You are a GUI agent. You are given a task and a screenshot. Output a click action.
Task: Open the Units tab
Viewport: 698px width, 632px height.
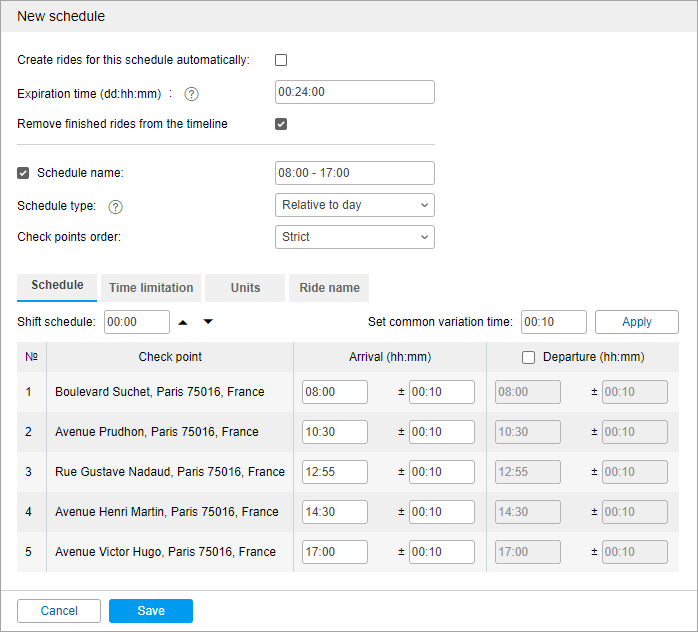tap(245, 288)
